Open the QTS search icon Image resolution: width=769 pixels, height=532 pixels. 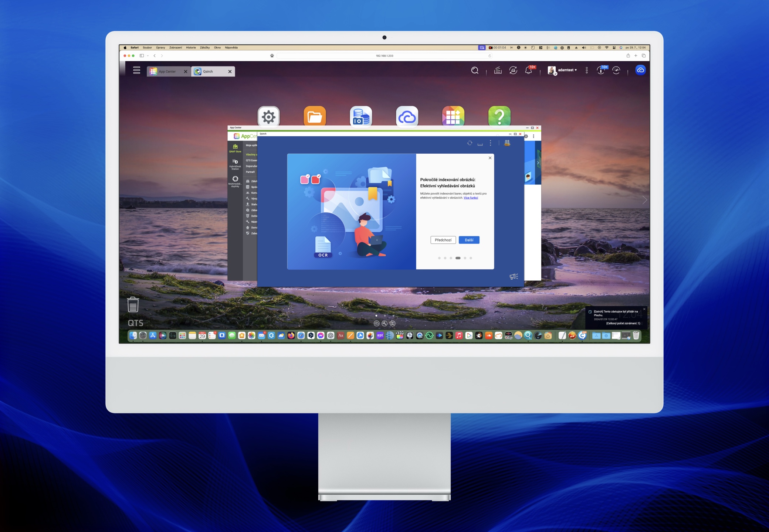[475, 70]
